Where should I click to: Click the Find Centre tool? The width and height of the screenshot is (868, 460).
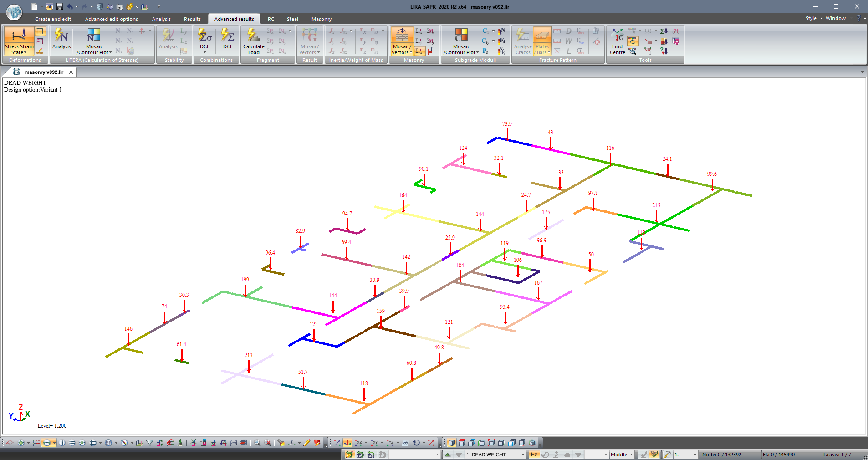617,41
